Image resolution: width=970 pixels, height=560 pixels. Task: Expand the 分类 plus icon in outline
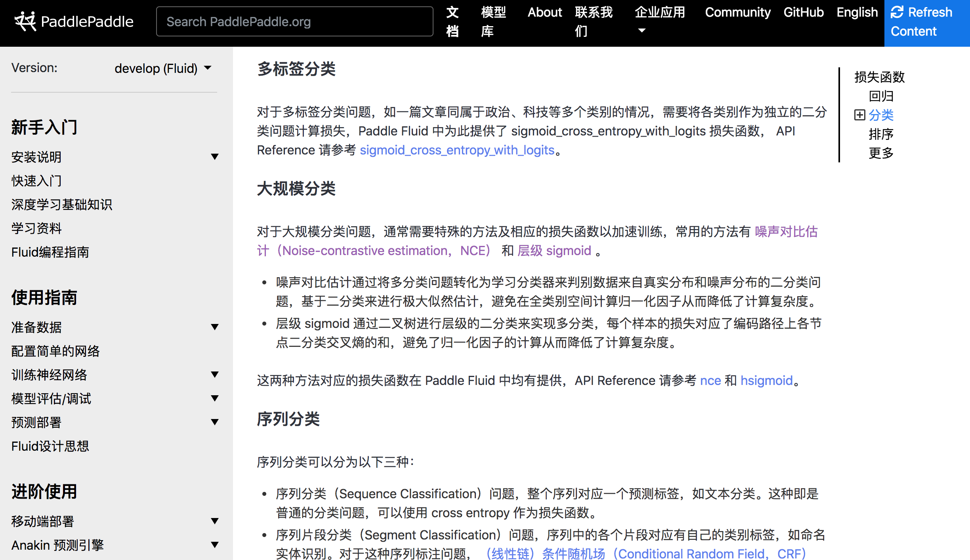click(859, 115)
